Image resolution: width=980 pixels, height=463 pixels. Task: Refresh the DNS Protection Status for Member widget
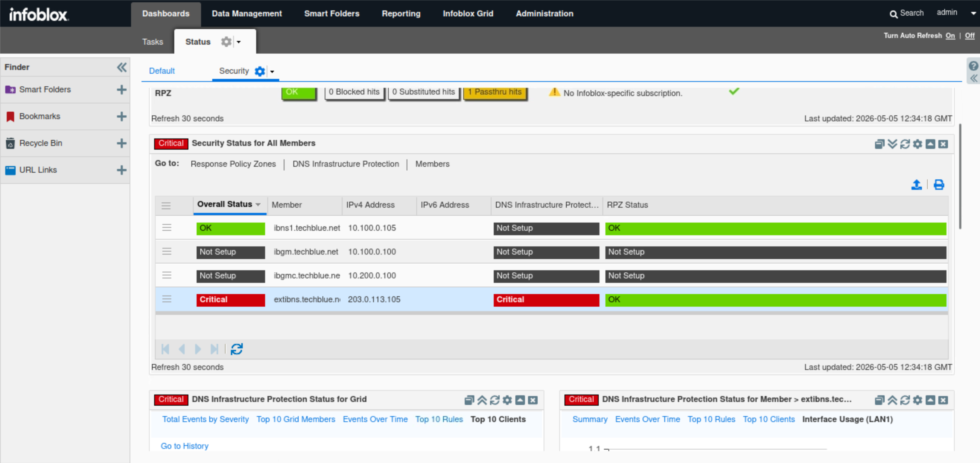click(905, 400)
